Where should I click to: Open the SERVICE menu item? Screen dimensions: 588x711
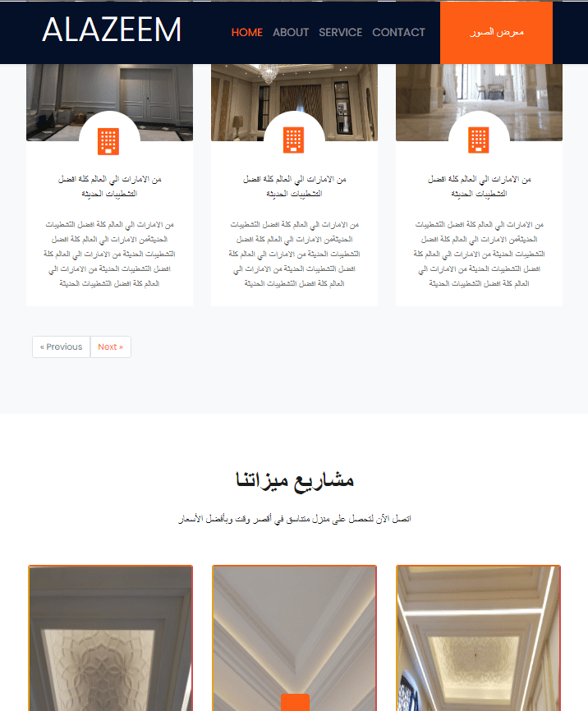(x=340, y=33)
